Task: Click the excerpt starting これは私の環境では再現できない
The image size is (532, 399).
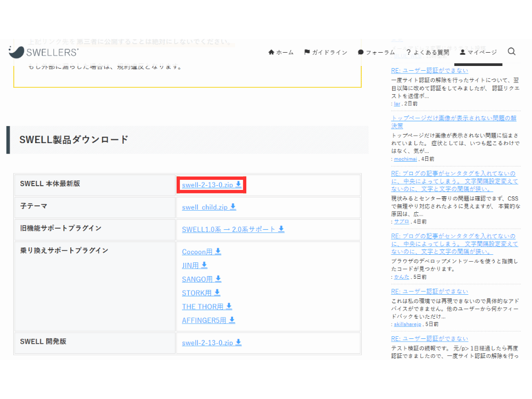Action: 455,309
